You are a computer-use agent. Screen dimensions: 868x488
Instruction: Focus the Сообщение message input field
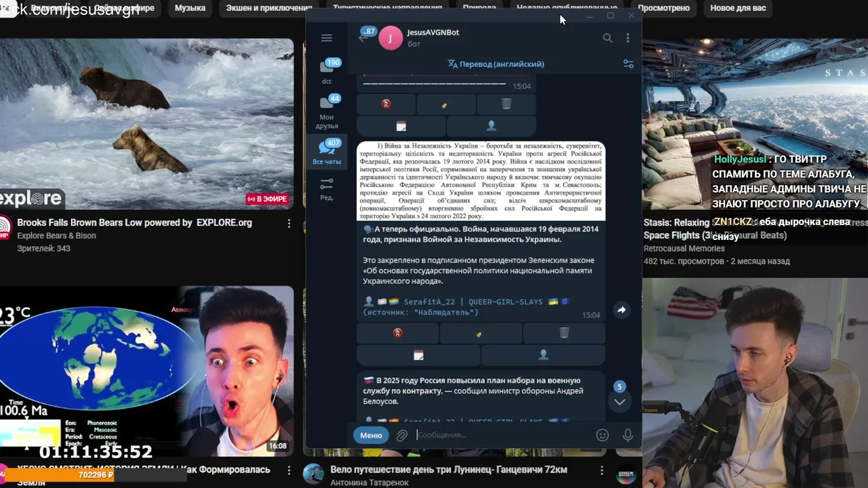click(502, 435)
